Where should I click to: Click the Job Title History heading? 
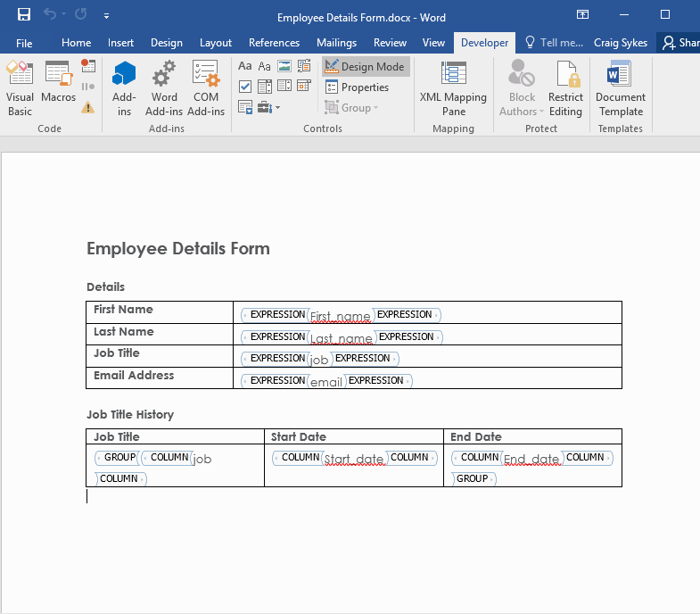pos(130,415)
